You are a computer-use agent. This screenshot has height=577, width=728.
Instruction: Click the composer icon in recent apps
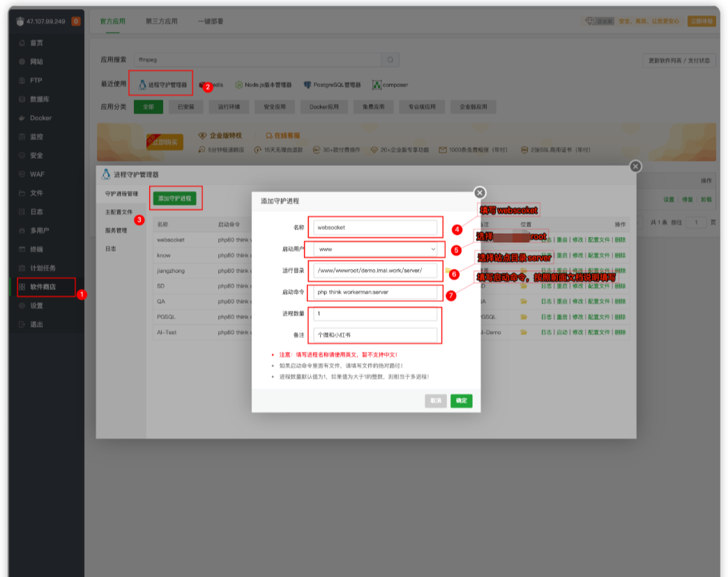point(377,85)
